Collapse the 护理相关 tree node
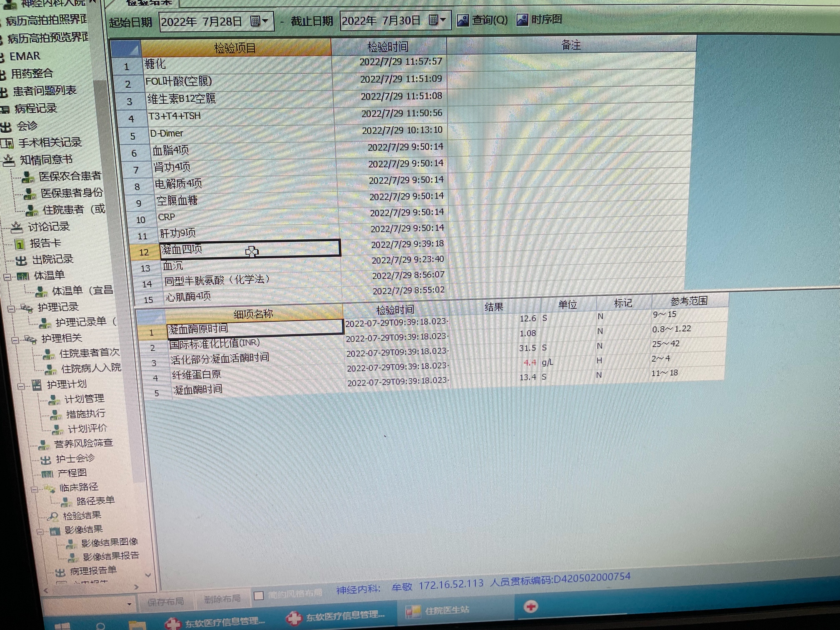This screenshot has height=630, width=840. (15, 340)
